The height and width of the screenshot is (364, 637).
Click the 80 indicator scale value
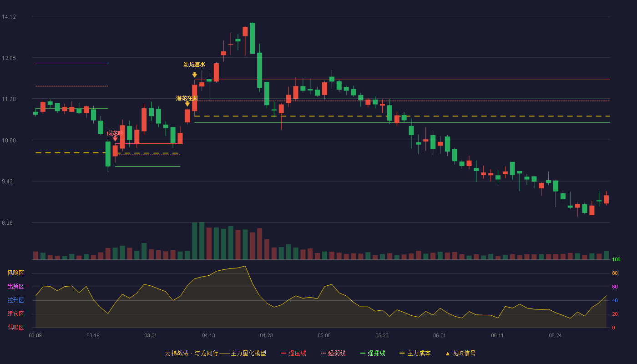[x=615, y=273]
